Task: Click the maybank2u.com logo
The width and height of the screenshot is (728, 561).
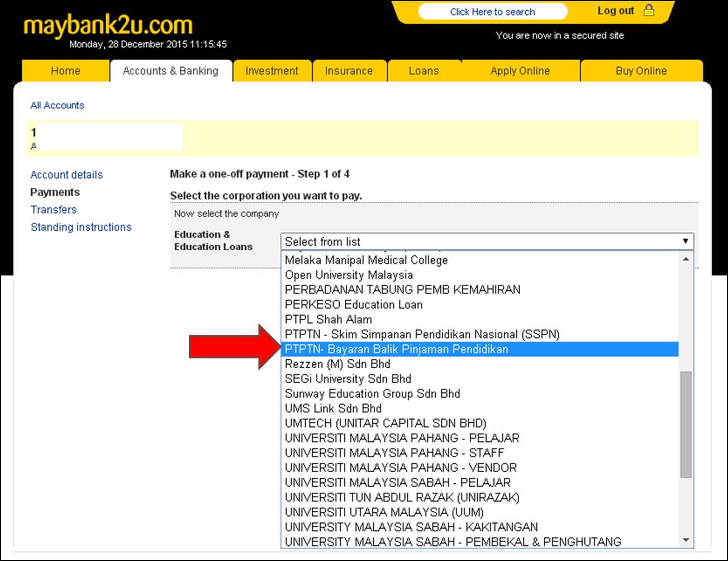Action: [x=108, y=25]
